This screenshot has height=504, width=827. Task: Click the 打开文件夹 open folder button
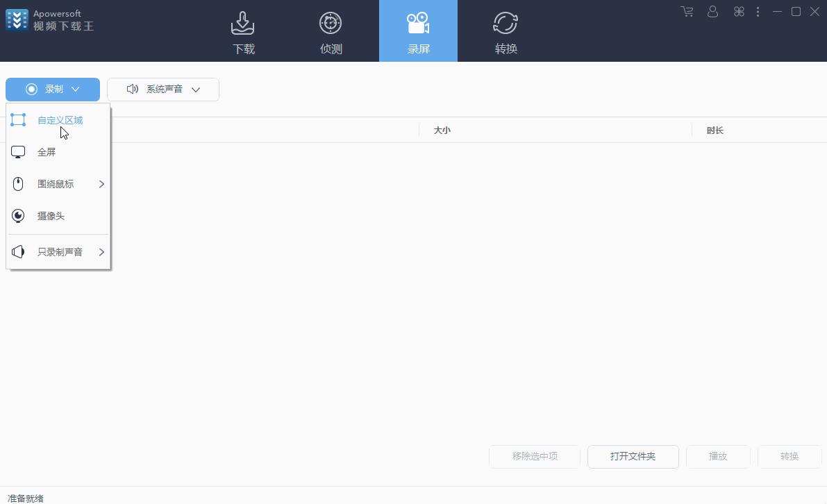coord(633,456)
